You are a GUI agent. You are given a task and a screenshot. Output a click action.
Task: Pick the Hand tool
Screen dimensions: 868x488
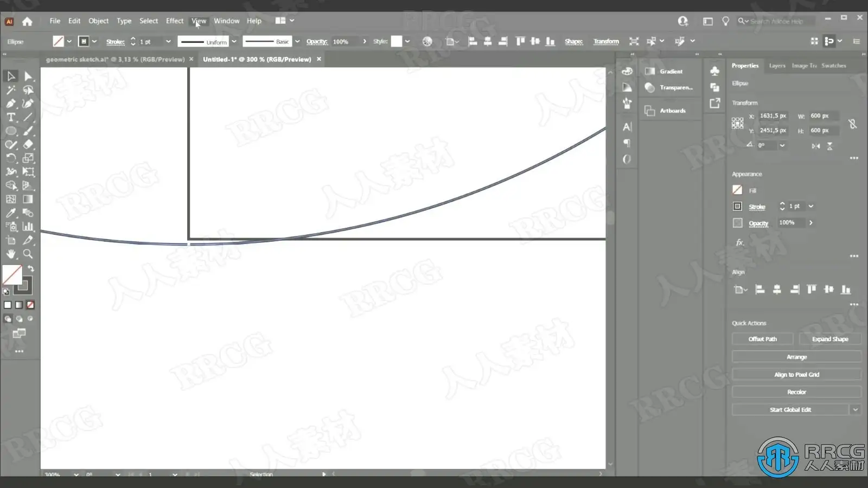pyautogui.click(x=11, y=254)
